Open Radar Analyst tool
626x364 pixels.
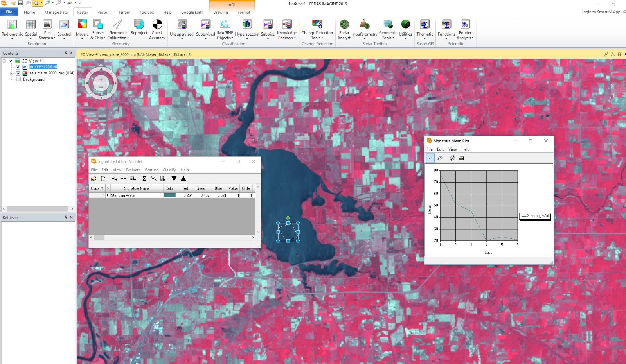coord(344,29)
